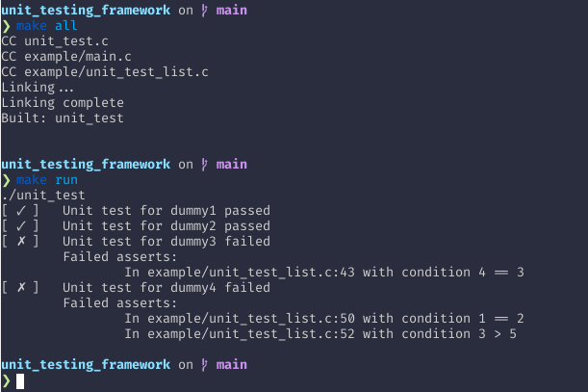Click the 'Built: unit_test' output line
588x392 pixels.
tap(63, 118)
